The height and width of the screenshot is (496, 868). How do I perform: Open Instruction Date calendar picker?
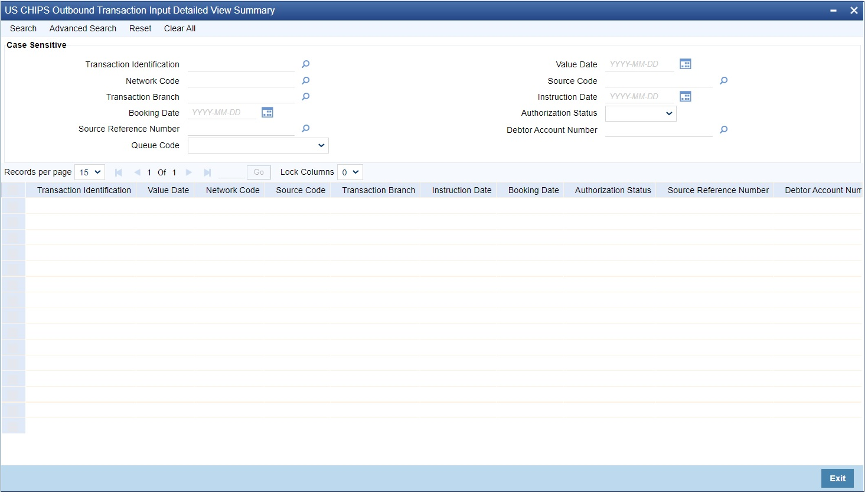[685, 96]
